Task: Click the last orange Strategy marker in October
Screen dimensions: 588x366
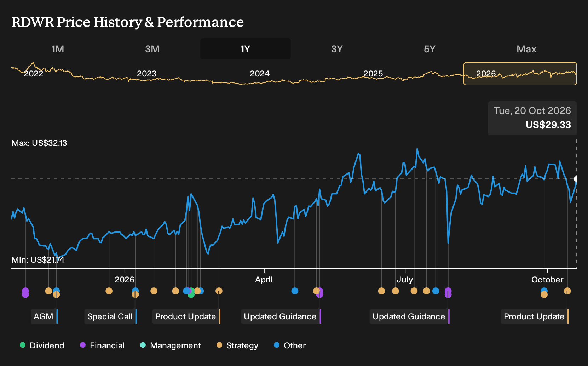Action: (567, 291)
